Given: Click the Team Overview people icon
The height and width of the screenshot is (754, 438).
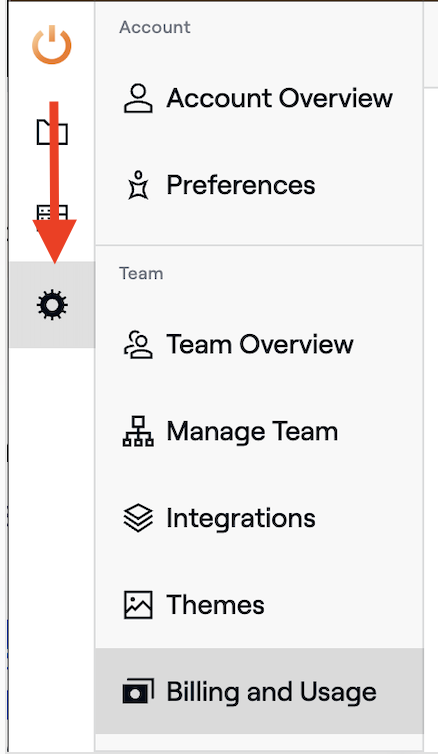Looking at the screenshot, I should pos(138,344).
